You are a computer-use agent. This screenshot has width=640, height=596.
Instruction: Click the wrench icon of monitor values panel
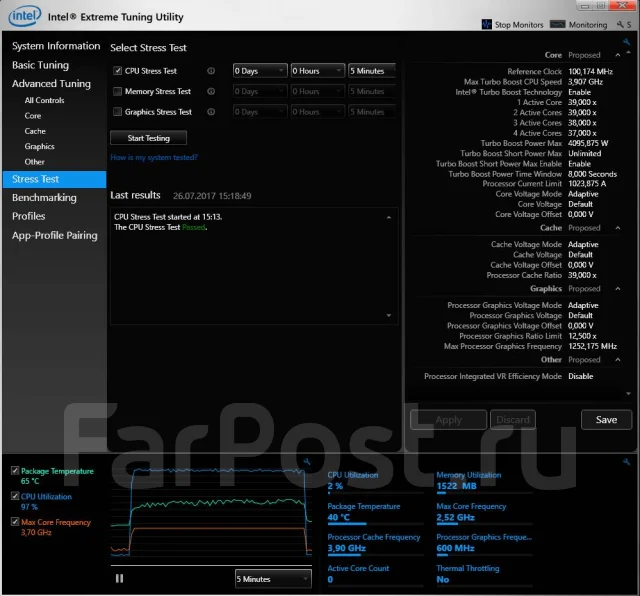[627, 462]
